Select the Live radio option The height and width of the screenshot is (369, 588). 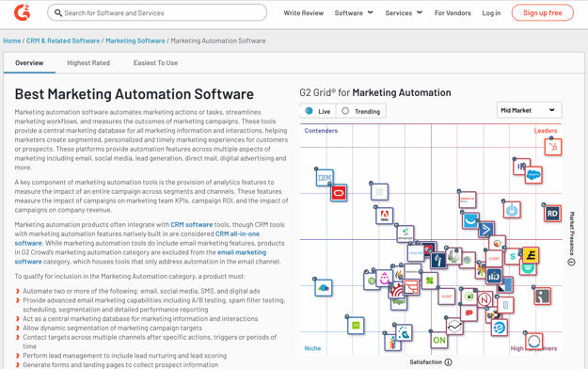[x=309, y=111]
